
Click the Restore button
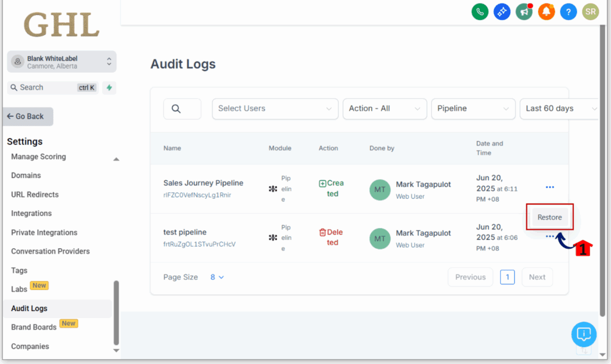point(550,217)
